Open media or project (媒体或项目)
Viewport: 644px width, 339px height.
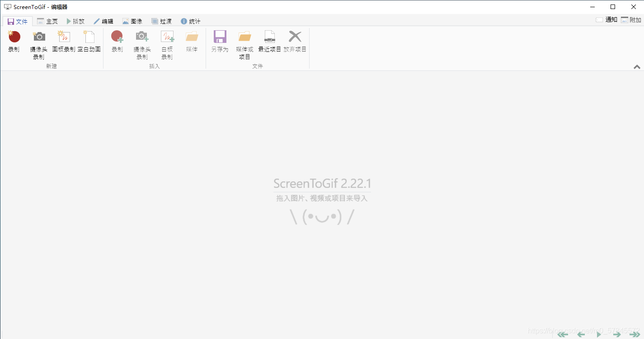tap(245, 45)
